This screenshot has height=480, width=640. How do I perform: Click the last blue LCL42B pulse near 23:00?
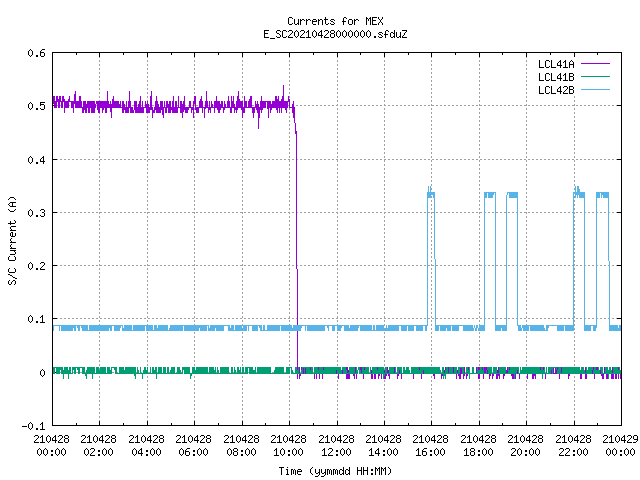pos(603,261)
